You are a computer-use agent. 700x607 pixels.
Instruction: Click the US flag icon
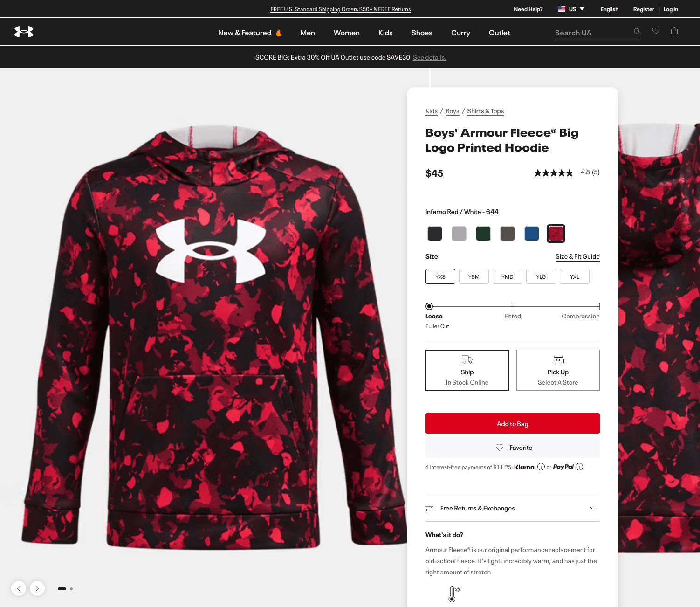562,9
